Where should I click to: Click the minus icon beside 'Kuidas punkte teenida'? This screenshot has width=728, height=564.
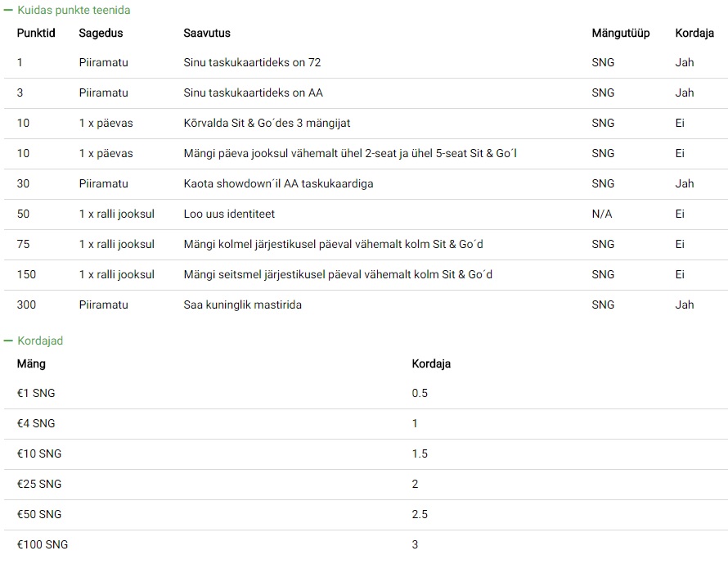coord(8,10)
